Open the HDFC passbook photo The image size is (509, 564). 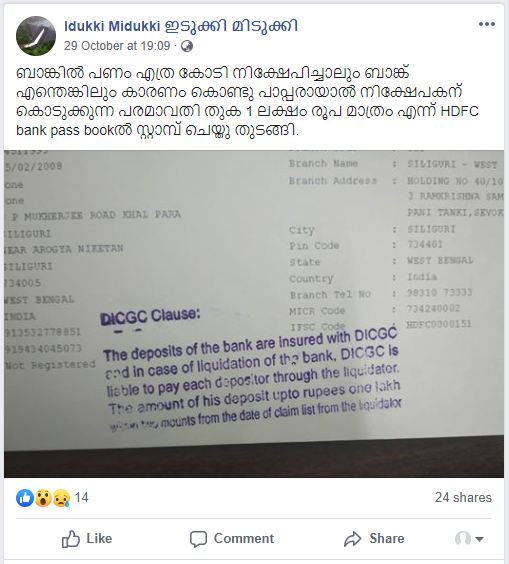(x=254, y=314)
